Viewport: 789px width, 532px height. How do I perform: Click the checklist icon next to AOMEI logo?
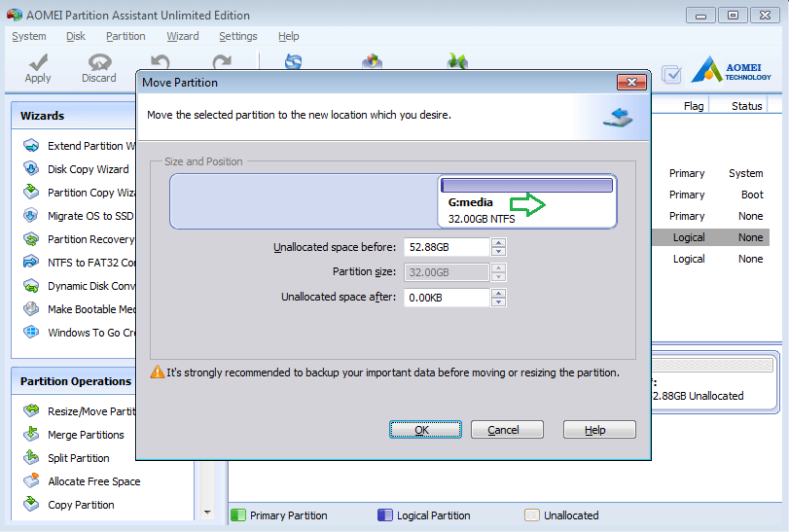coord(671,75)
